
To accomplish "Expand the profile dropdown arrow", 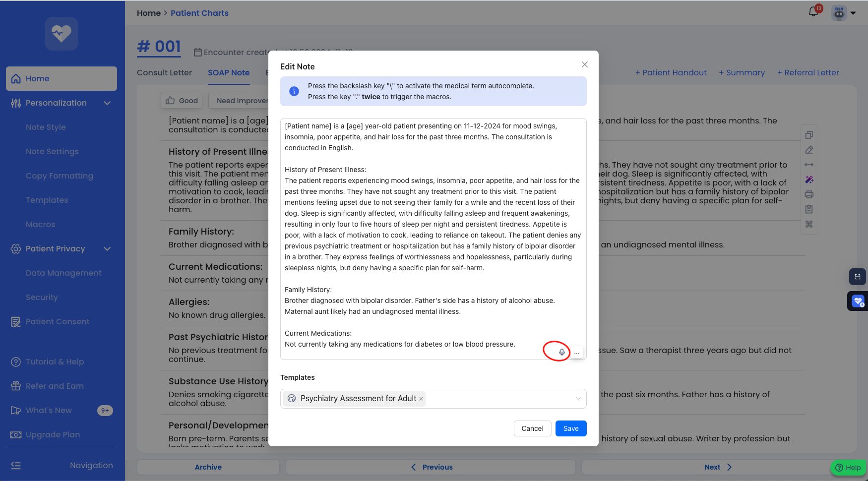I will 853,13.
